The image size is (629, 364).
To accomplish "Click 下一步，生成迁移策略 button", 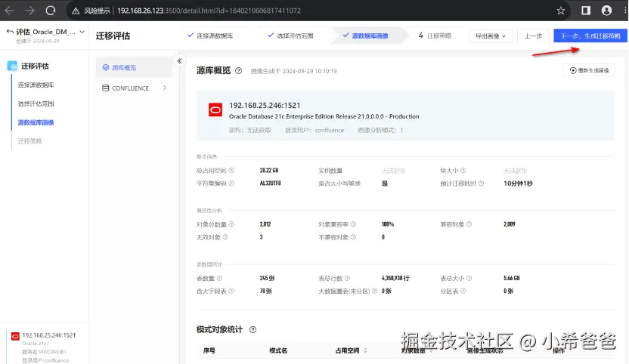I will coord(590,36).
